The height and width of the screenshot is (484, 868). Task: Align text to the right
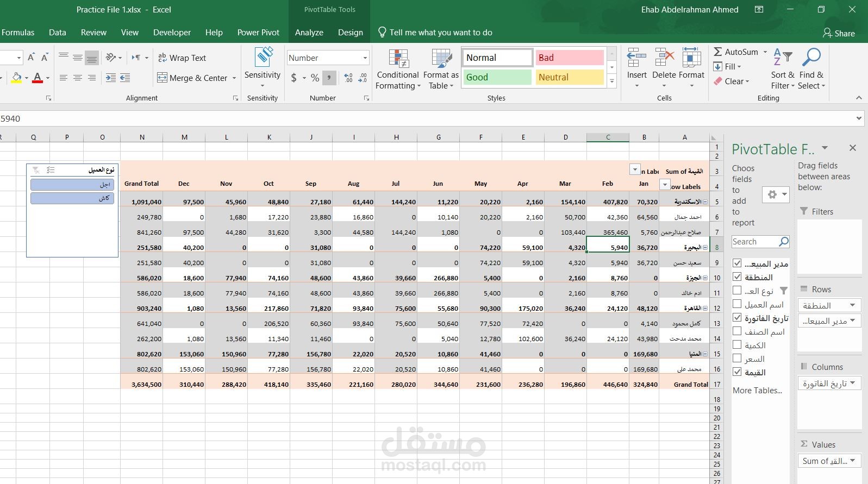click(92, 78)
